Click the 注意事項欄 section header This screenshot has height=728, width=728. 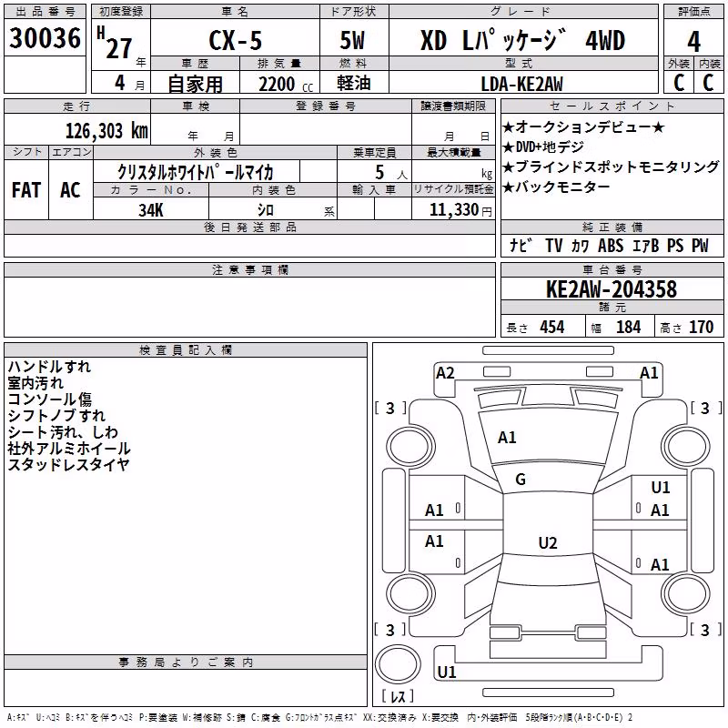click(x=249, y=269)
